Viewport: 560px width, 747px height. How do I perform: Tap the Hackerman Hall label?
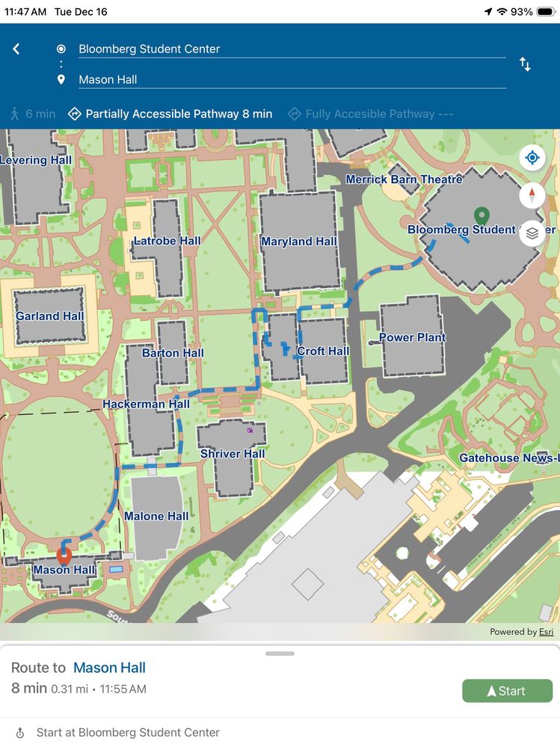[147, 404]
